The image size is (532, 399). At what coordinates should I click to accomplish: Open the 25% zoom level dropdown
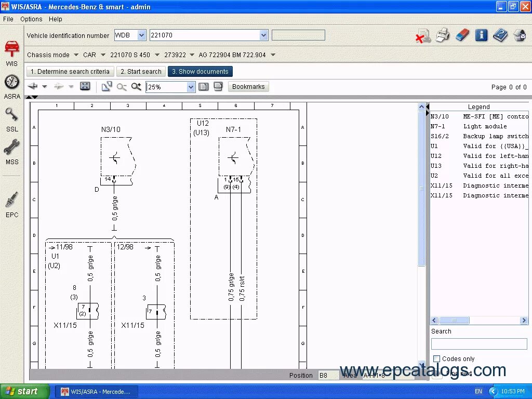(x=191, y=87)
